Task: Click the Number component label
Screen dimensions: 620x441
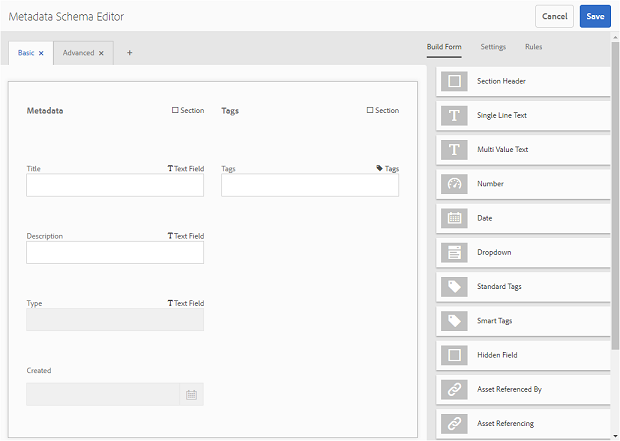Action: pos(490,184)
